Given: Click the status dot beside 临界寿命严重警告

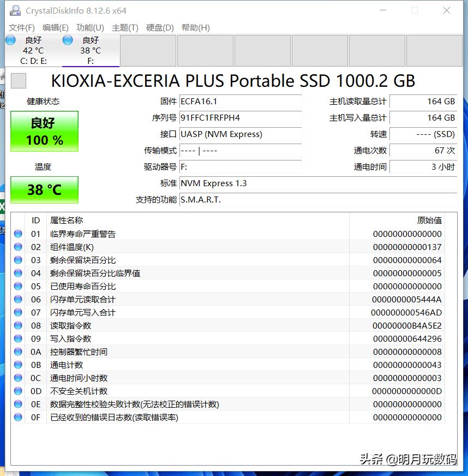Looking at the screenshot, I should click(x=18, y=233).
